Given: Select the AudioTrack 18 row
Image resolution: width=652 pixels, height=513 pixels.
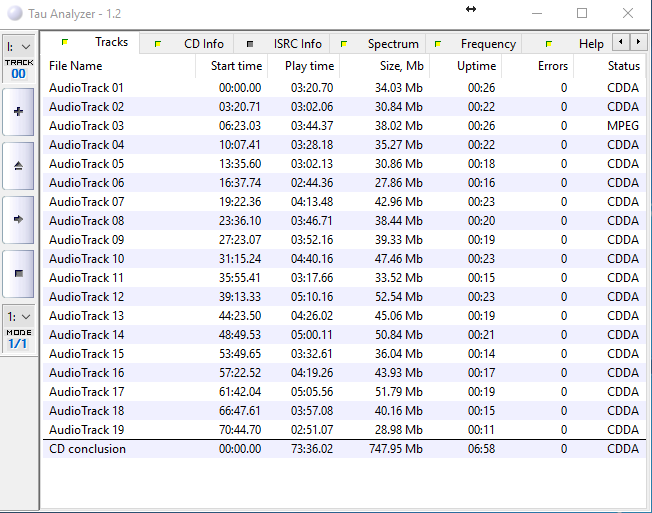Looking at the screenshot, I should coord(344,411).
